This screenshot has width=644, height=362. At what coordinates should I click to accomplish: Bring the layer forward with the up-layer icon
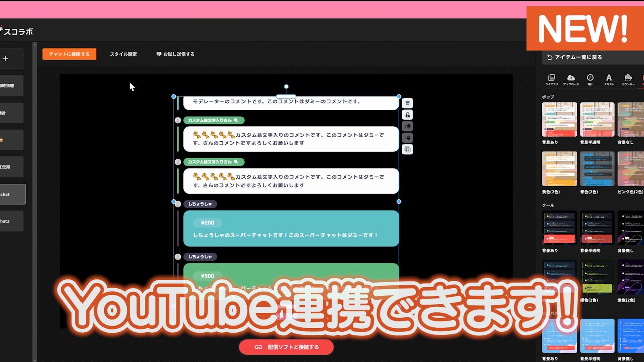click(x=408, y=126)
